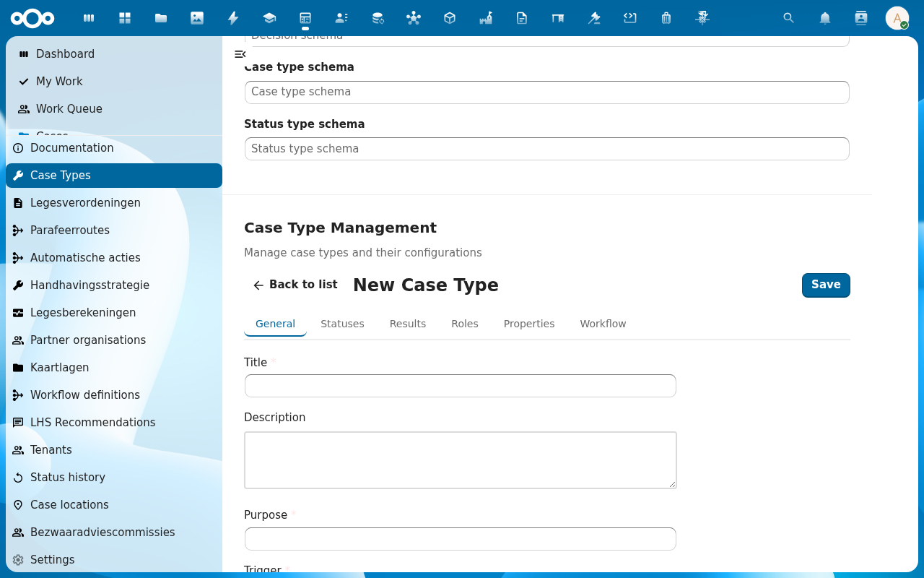Open Tenants in the sidebar
This screenshot has width=924, height=578.
pos(114,450)
